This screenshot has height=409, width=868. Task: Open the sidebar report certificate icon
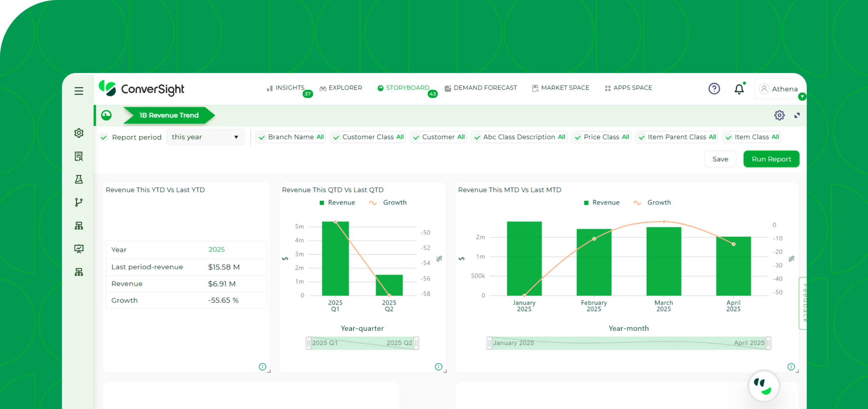(x=79, y=156)
